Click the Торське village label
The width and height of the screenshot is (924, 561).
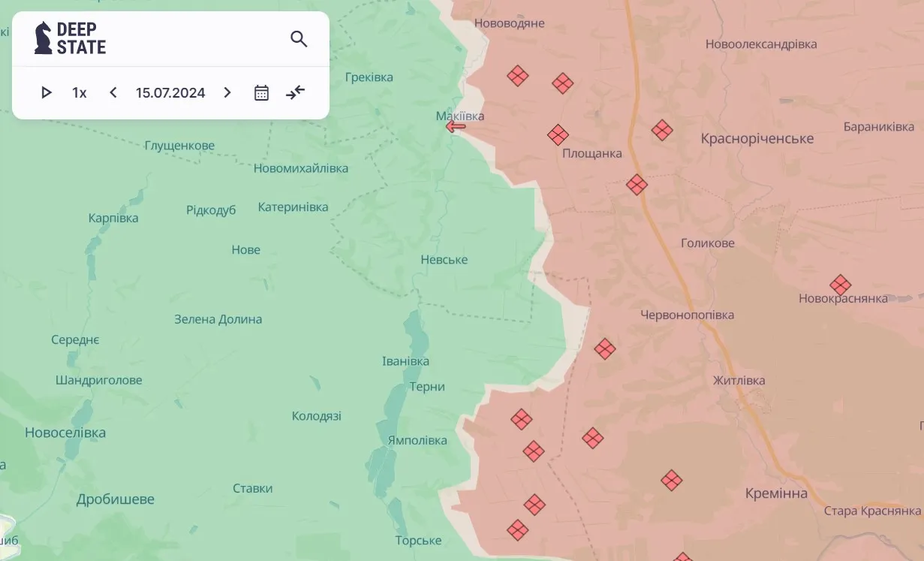418,541
